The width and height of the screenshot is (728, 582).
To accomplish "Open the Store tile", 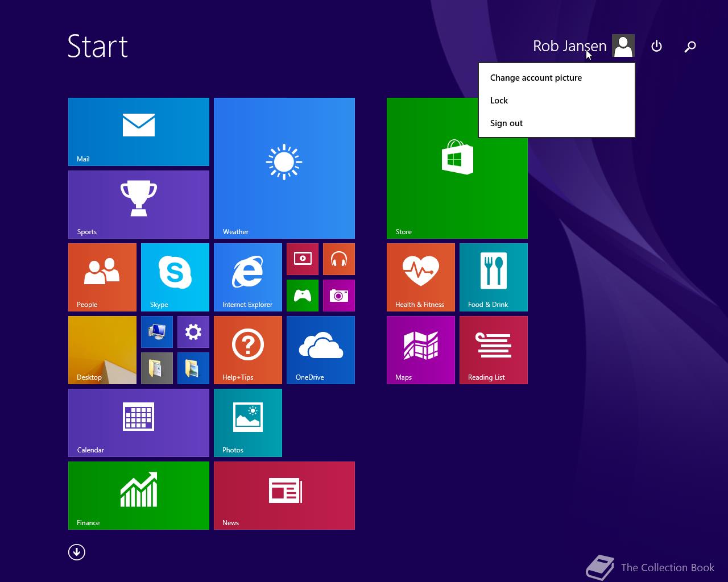I will (457, 168).
